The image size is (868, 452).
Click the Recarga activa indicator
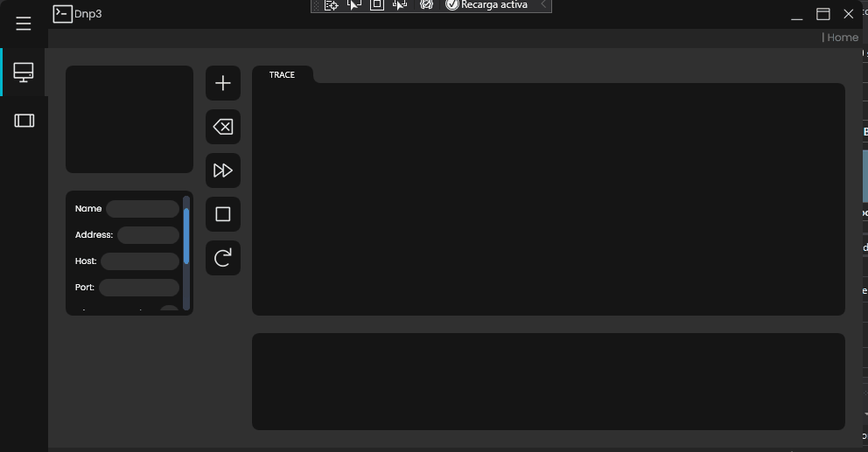tap(486, 5)
